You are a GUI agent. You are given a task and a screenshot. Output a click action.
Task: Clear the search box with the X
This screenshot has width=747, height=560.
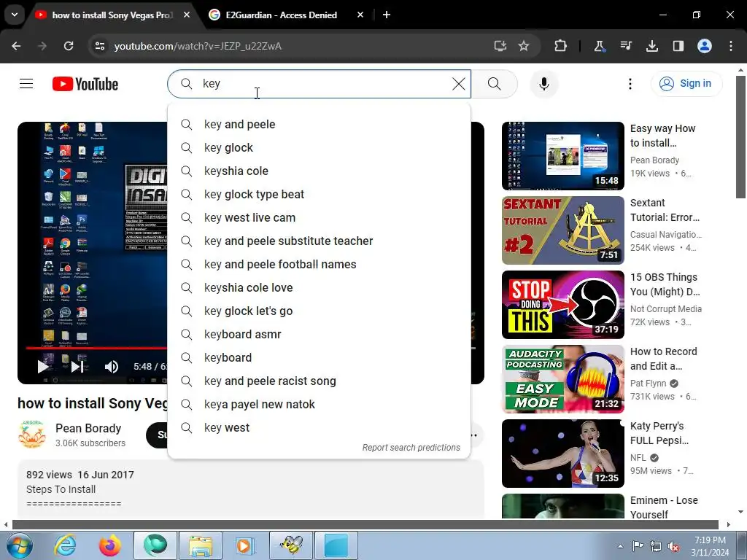458,84
